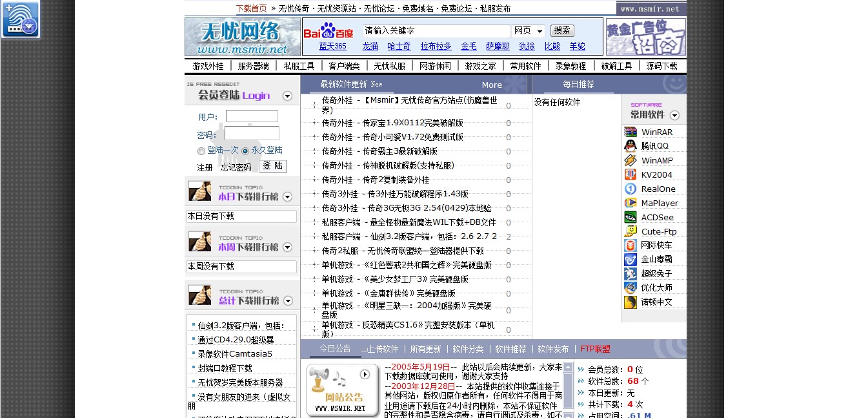Toggle the arrow beside 常用软件 header
This screenshot has width=868, height=418.
pyautogui.click(x=675, y=116)
